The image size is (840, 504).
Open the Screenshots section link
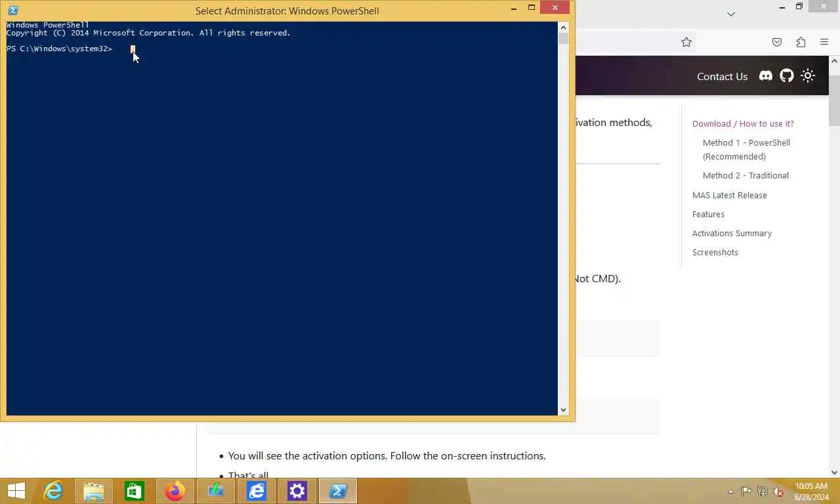[715, 252]
